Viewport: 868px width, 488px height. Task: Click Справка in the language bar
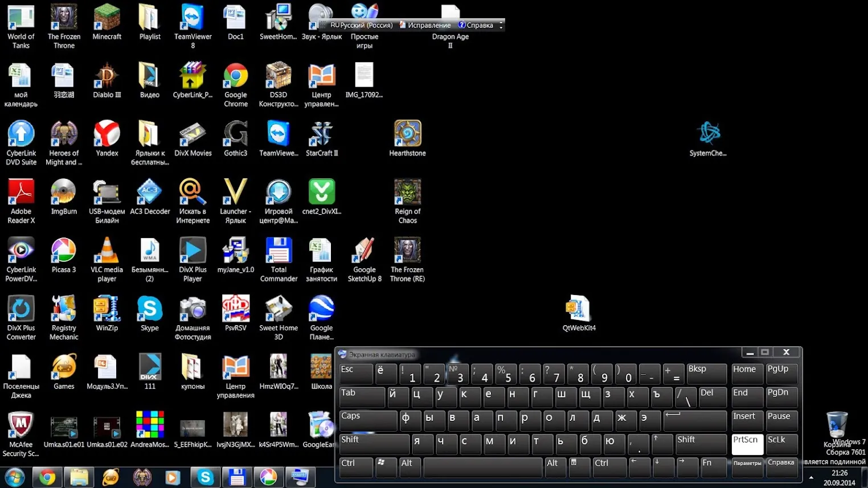pyautogui.click(x=476, y=25)
